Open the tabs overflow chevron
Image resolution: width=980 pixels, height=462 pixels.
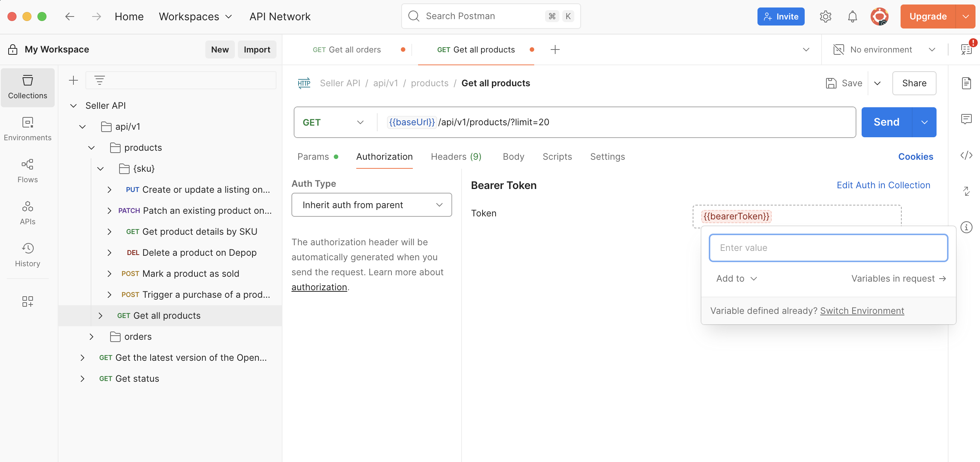(x=806, y=49)
